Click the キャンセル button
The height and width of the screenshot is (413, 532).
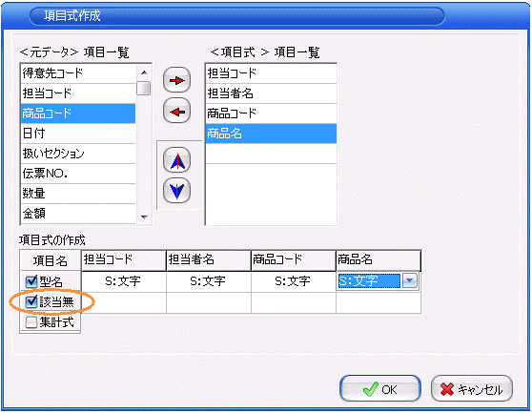472,389
